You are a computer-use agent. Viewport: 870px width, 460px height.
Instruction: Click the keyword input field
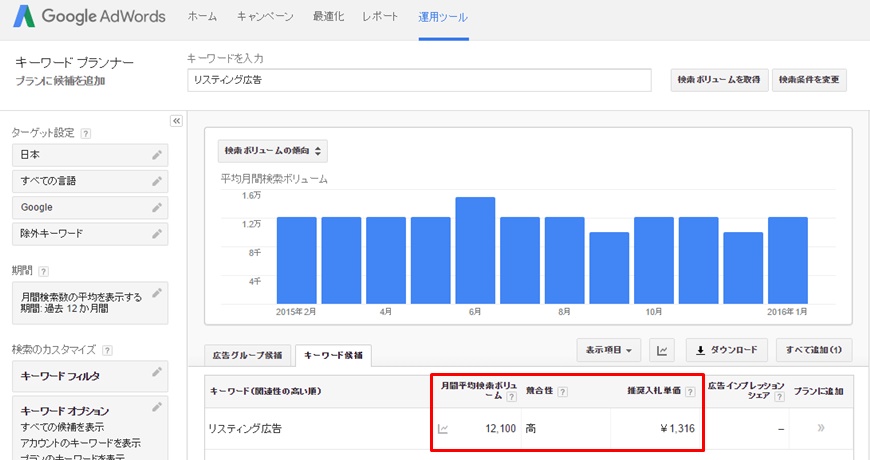coord(419,80)
